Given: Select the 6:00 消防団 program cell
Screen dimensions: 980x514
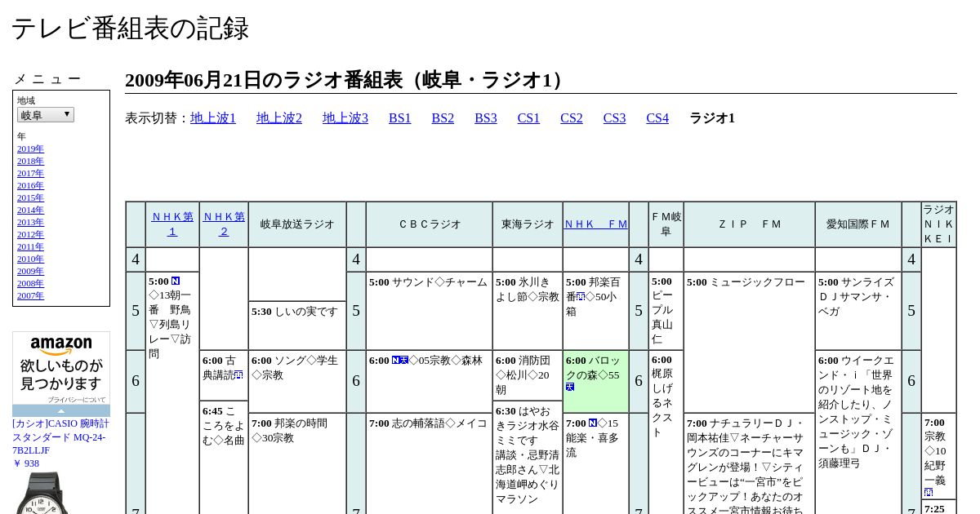Looking at the screenshot, I should tap(528, 375).
